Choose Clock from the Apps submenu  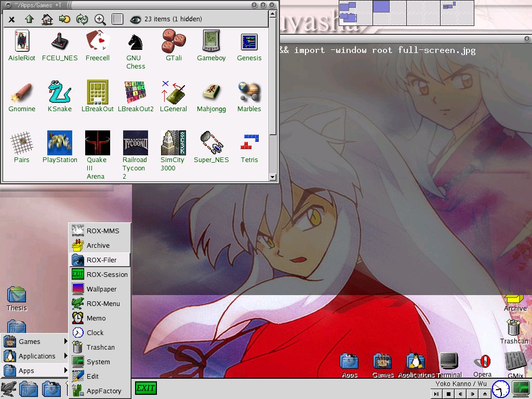[x=100, y=333]
